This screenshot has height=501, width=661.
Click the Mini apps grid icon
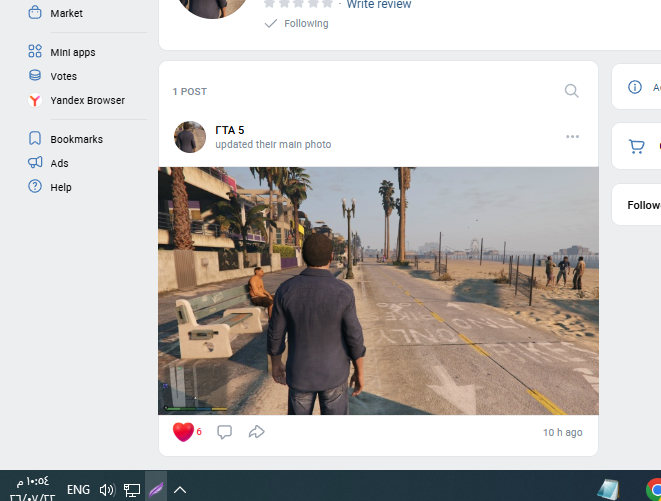(35, 51)
